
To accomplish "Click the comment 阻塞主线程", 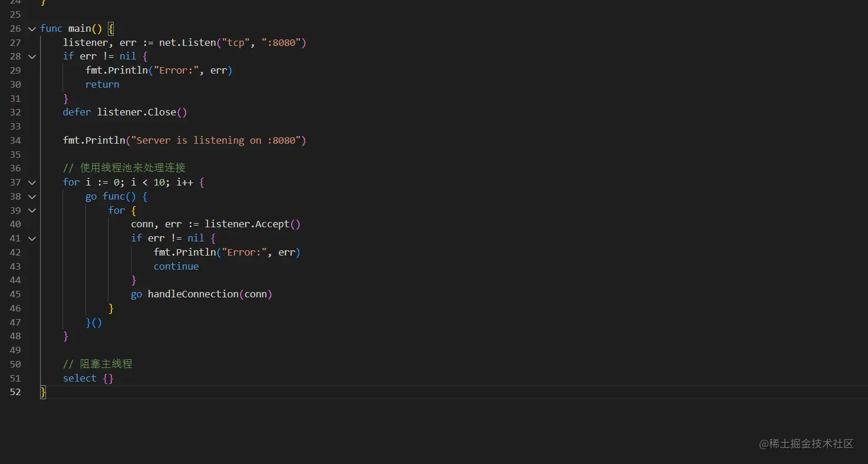I will coord(98,364).
